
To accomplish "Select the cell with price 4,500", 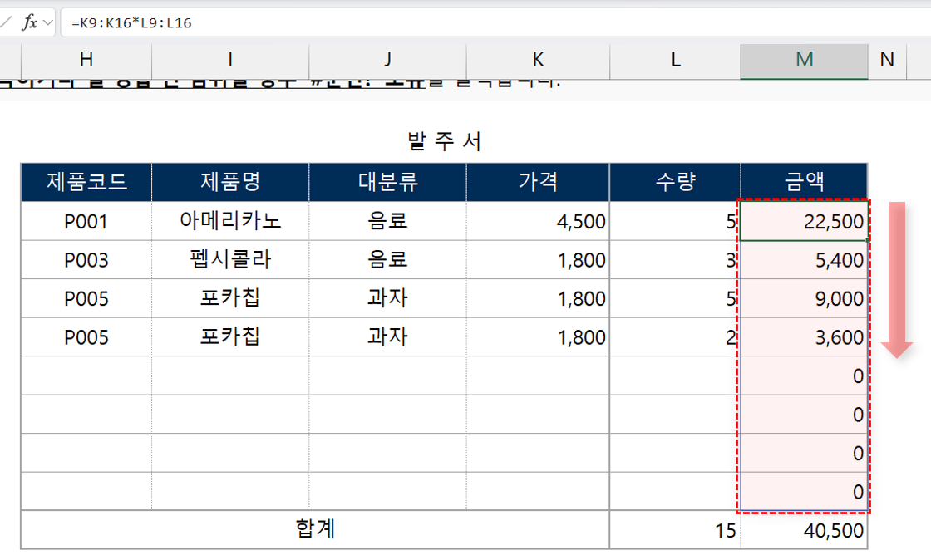I will (537, 221).
